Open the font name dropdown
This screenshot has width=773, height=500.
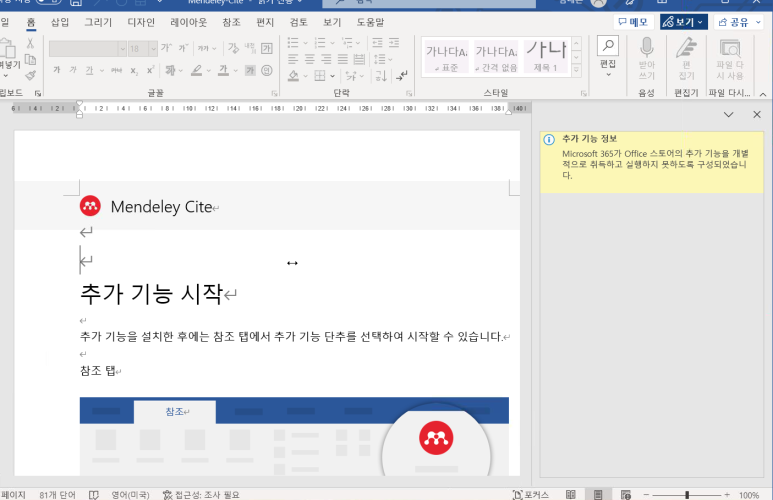click(x=122, y=48)
